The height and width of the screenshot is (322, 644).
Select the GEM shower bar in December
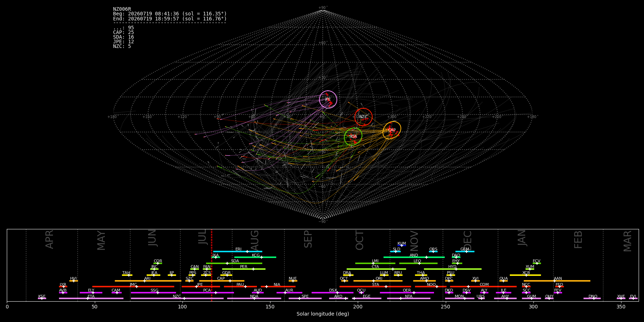coord(465,252)
